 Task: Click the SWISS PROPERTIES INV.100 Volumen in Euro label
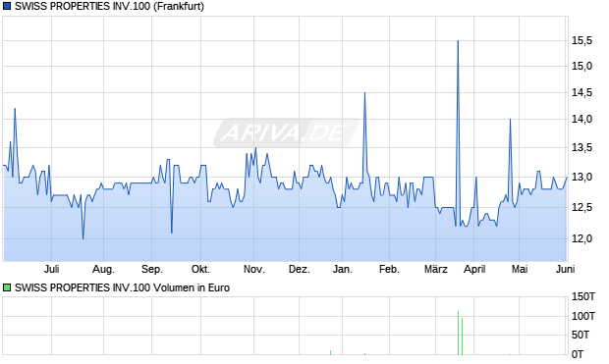(x=122, y=287)
